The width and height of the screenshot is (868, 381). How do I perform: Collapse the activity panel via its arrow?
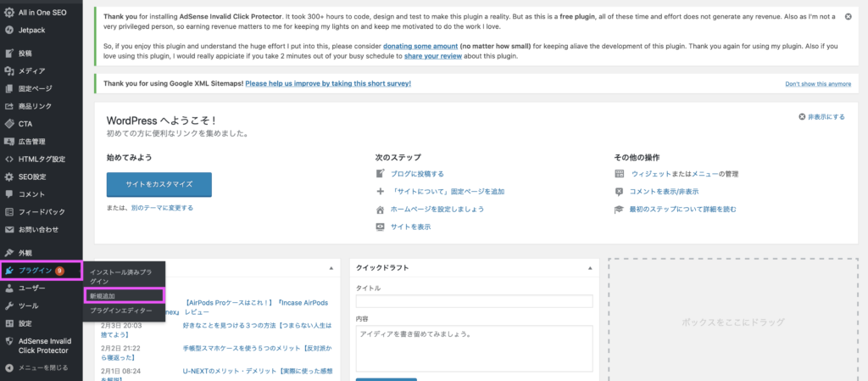[x=331, y=268]
